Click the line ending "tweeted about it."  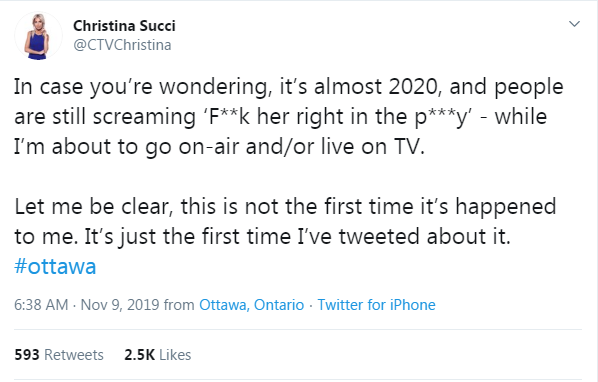262,237
